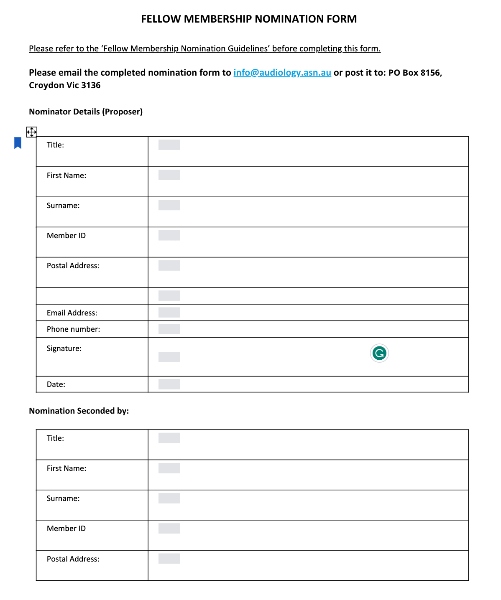Select the Date form field
The width and height of the screenshot is (501, 600).
[169, 384]
